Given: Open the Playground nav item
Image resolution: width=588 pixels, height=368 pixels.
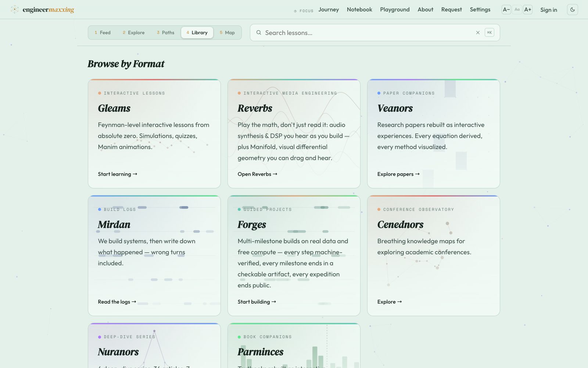Looking at the screenshot, I should [x=395, y=10].
